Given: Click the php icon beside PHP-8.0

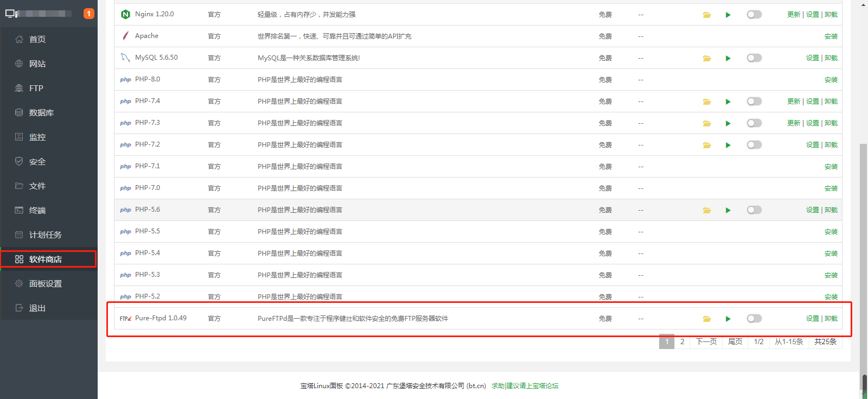Looking at the screenshot, I should 125,80.
